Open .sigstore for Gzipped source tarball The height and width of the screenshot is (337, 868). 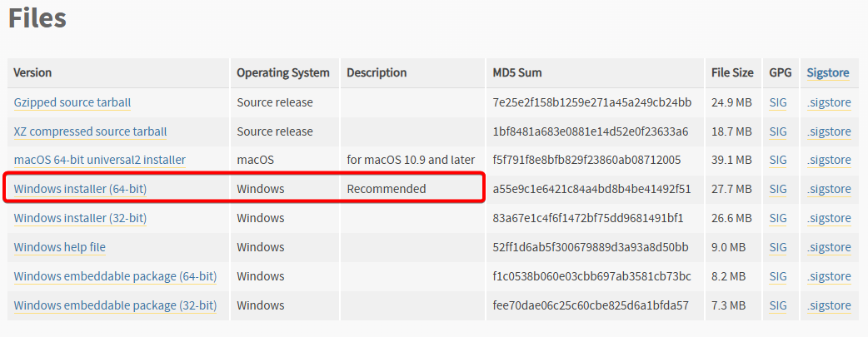pos(829,102)
